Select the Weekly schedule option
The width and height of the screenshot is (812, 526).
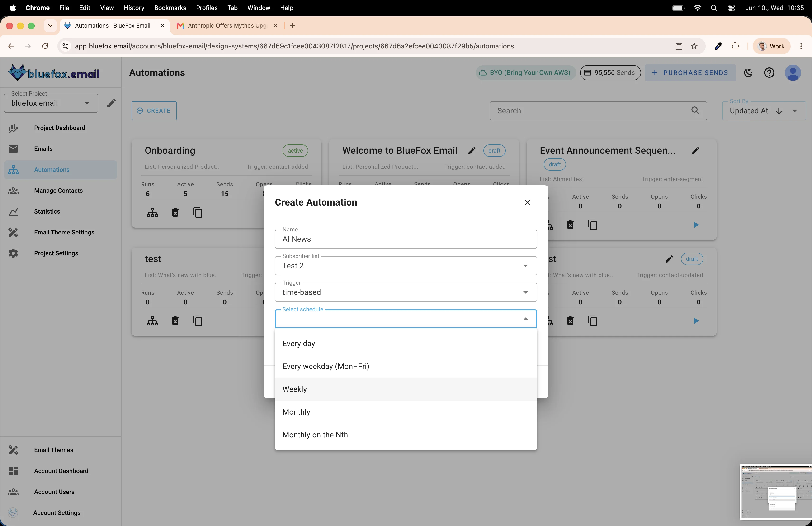[406, 389]
